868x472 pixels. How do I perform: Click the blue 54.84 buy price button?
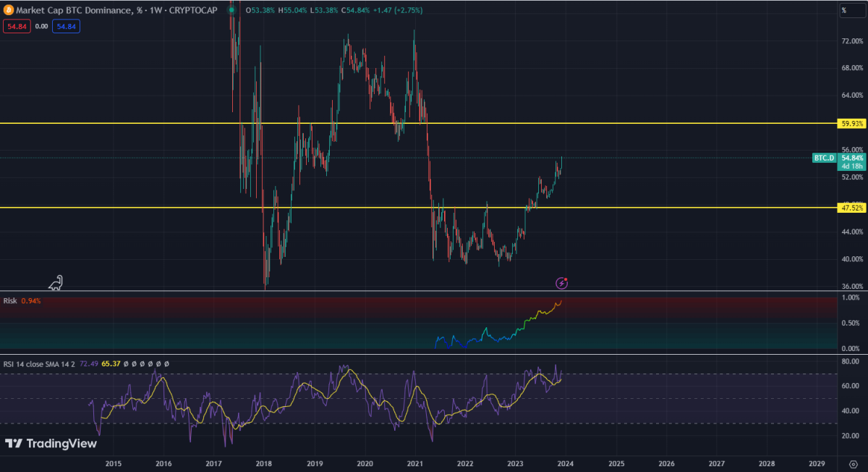point(65,25)
